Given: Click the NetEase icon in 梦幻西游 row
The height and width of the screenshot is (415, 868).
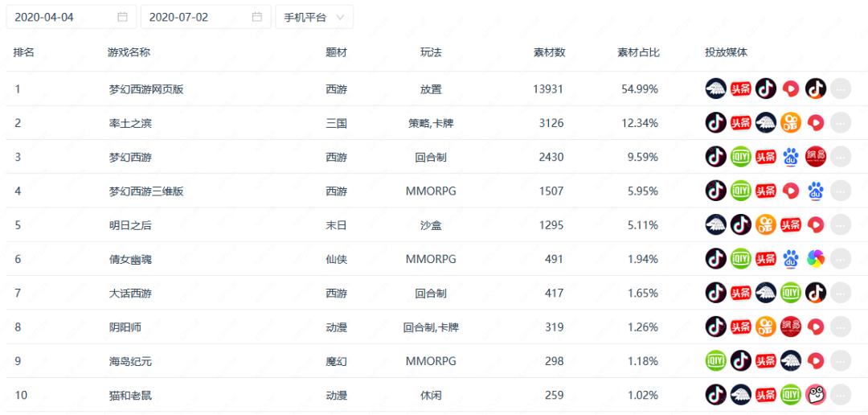Looking at the screenshot, I should pos(816,157).
